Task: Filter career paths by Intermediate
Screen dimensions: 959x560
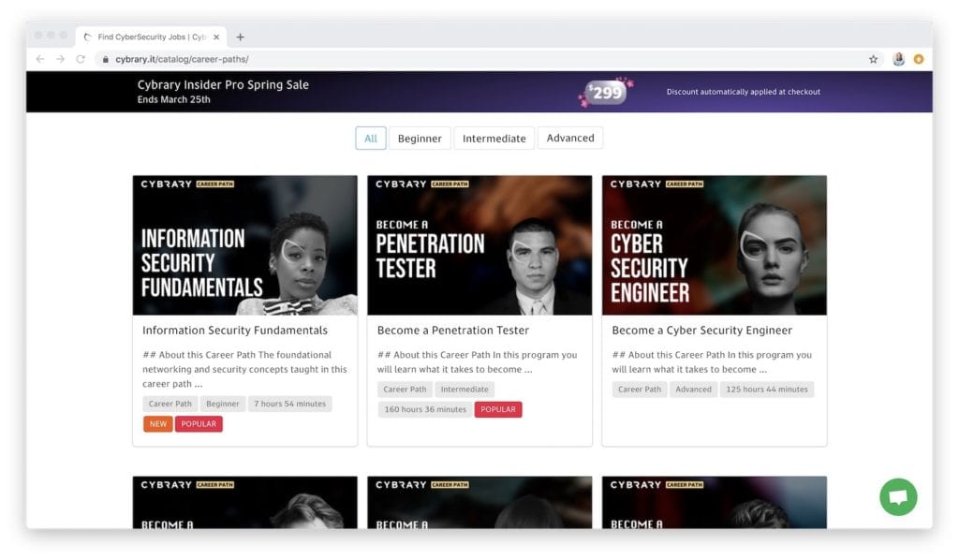Action: tap(494, 139)
